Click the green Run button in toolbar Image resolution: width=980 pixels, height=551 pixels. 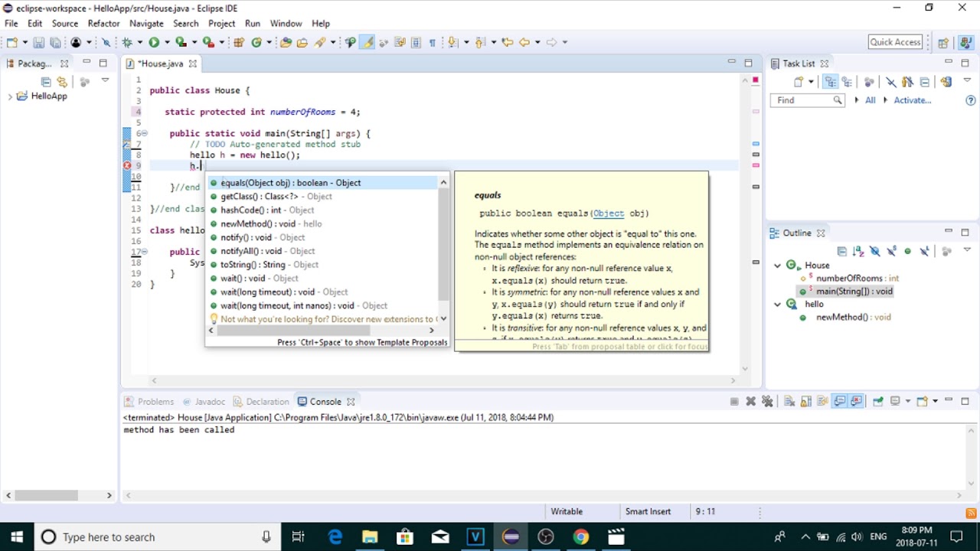(154, 42)
